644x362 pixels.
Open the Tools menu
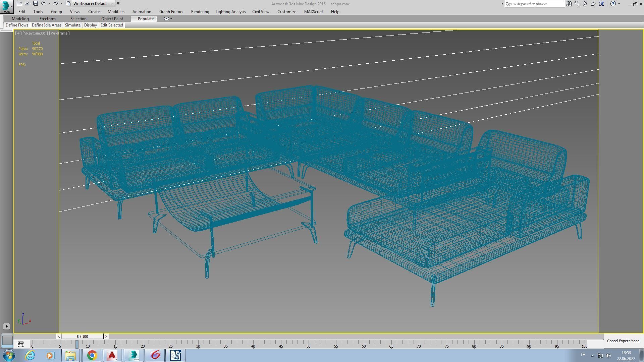coord(38,12)
